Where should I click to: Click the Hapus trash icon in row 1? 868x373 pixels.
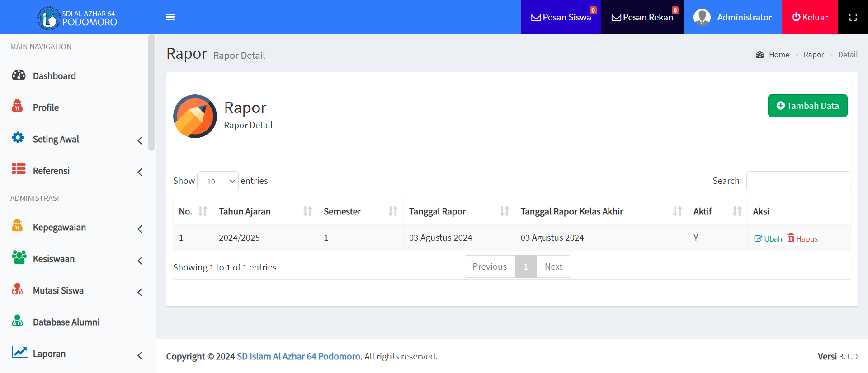(x=791, y=238)
